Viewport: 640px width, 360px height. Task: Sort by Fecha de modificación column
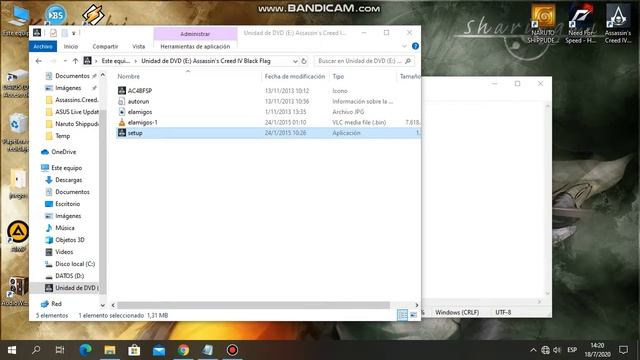point(295,76)
